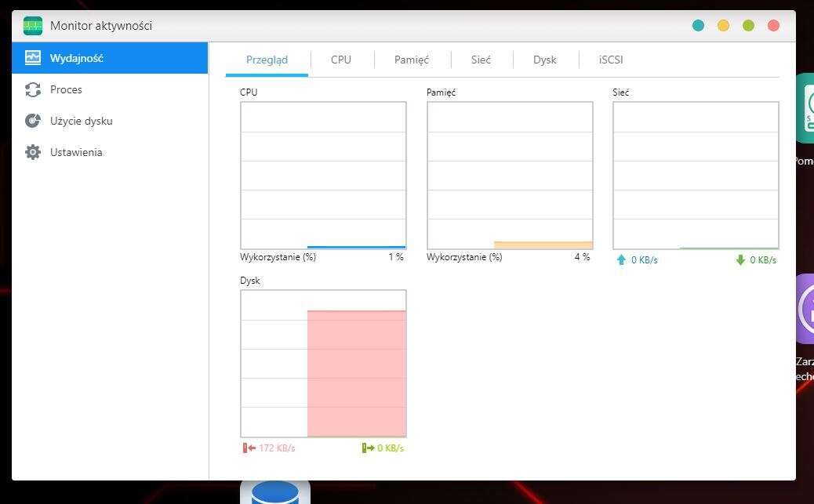Click the disk write icon at 0 KB/s
This screenshot has width=814, height=504.
368,448
